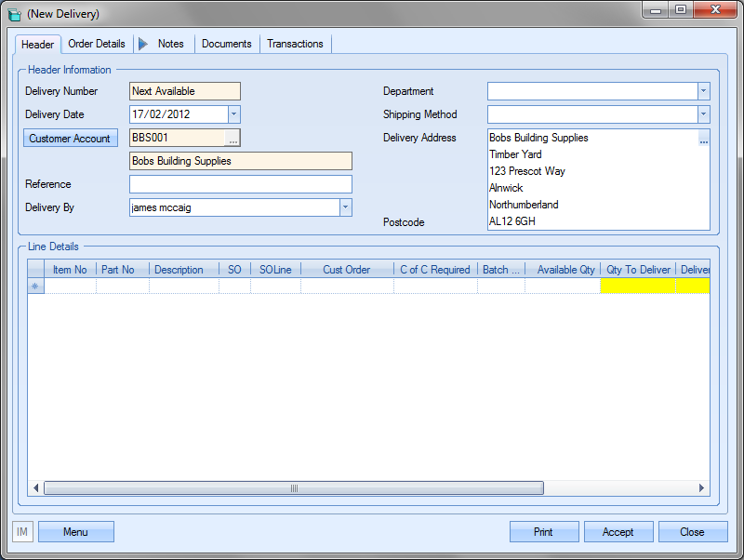
Task: Click the Delivery Address ellipsis button
Action: (x=704, y=140)
